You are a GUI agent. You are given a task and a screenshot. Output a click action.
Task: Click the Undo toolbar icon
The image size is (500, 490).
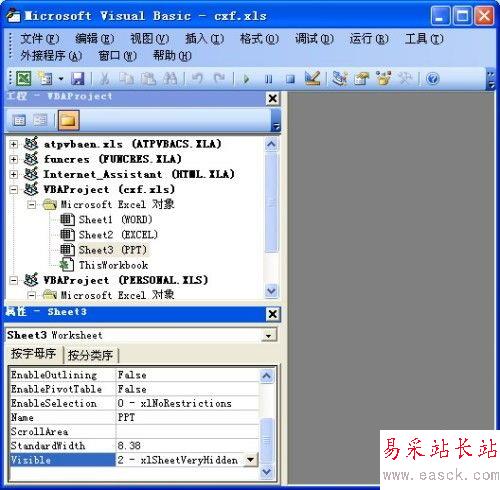[x=197, y=79]
